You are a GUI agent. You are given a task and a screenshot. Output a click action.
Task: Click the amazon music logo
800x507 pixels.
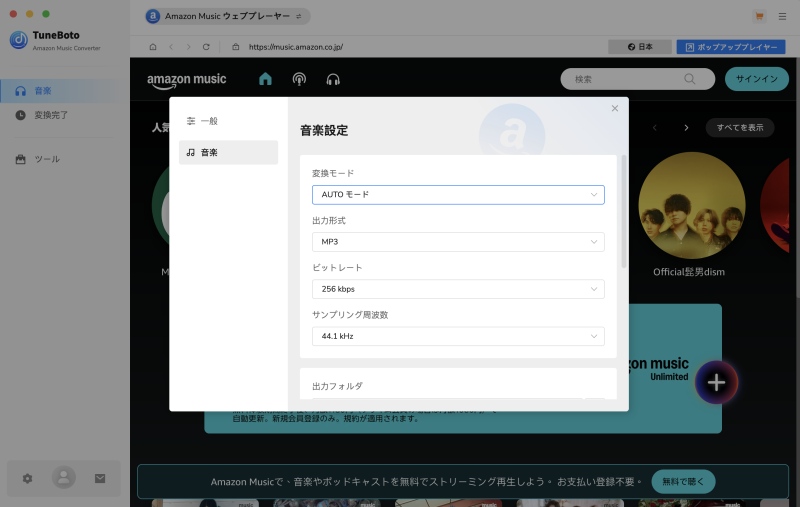(x=187, y=81)
